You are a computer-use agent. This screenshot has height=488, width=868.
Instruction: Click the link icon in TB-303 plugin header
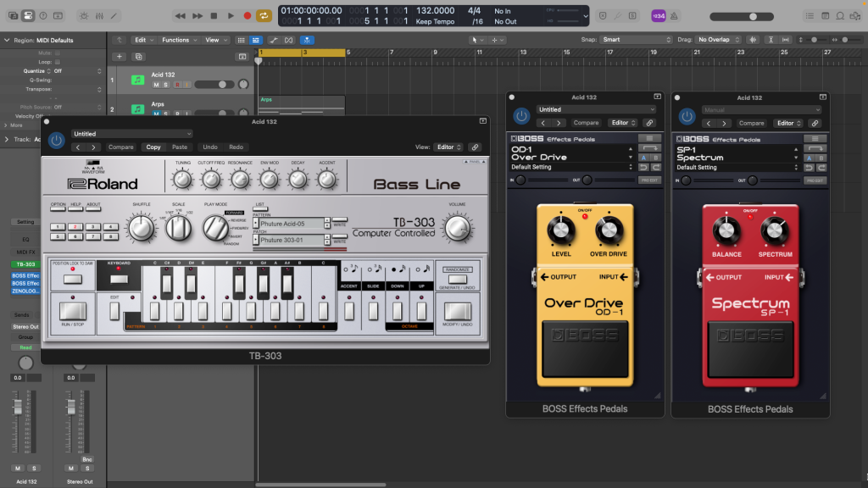[x=475, y=147]
